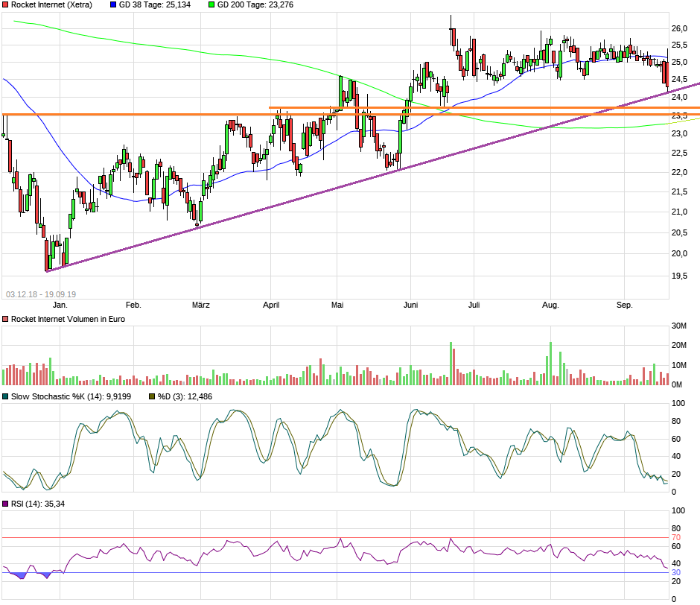
Task: Click the volume legend red swatch
Action: coord(5,319)
